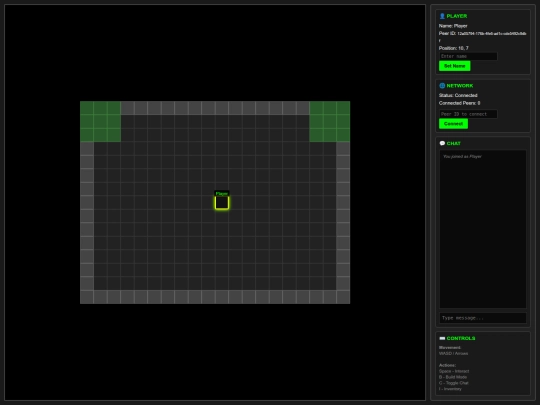Click the speech bubble icon beside CHAT
The width and height of the screenshot is (540, 405).
pyautogui.click(x=442, y=144)
